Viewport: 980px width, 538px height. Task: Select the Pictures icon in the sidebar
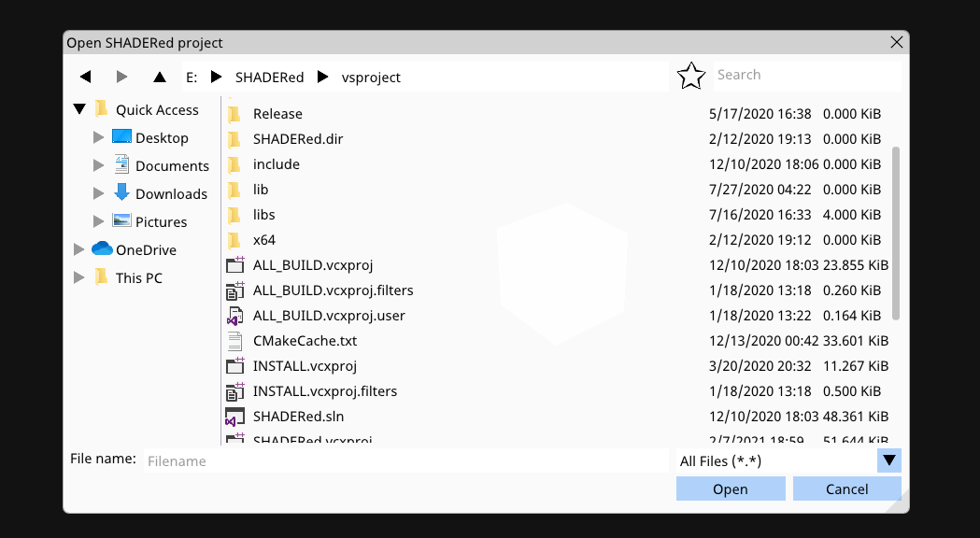coord(121,221)
